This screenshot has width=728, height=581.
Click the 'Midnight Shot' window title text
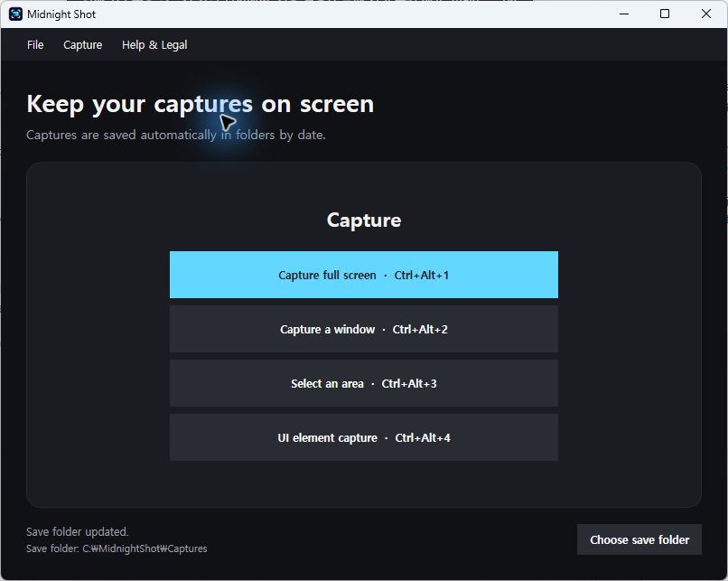[x=61, y=14]
